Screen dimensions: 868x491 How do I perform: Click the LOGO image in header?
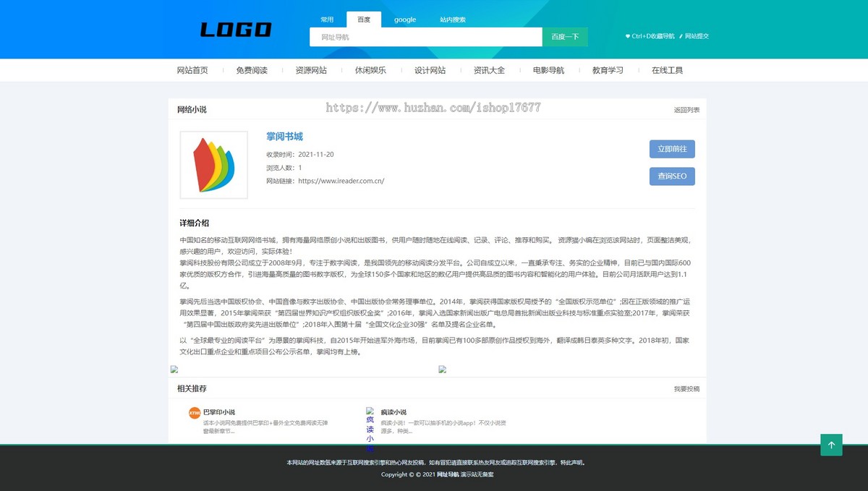tap(235, 30)
